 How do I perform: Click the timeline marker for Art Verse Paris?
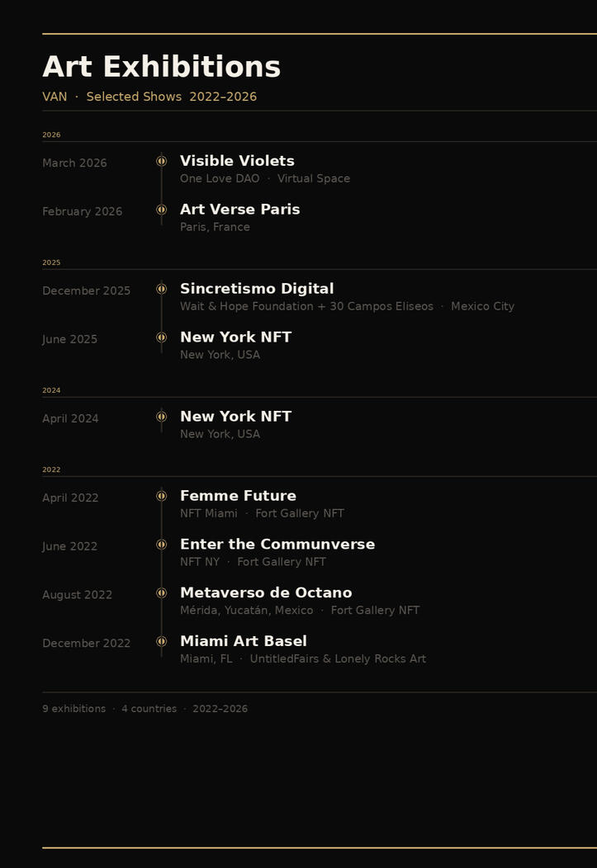[x=161, y=210]
